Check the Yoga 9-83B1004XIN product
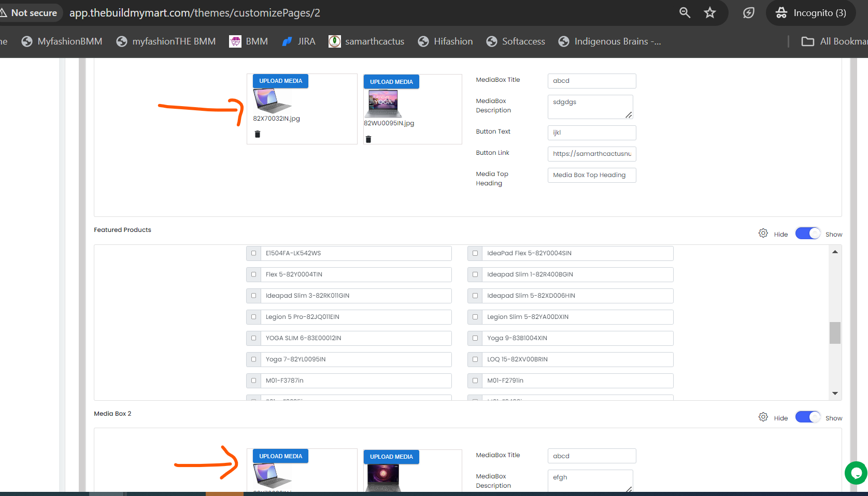The image size is (868, 496). click(475, 338)
